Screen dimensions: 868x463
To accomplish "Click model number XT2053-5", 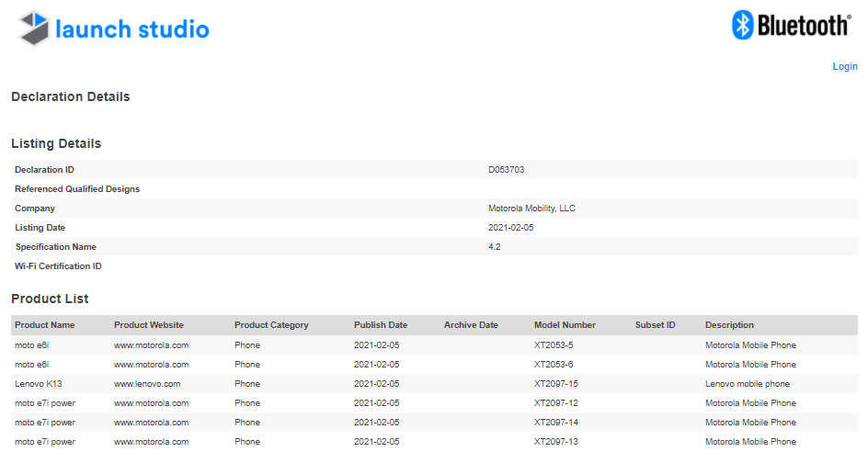I will click(x=554, y=345).
